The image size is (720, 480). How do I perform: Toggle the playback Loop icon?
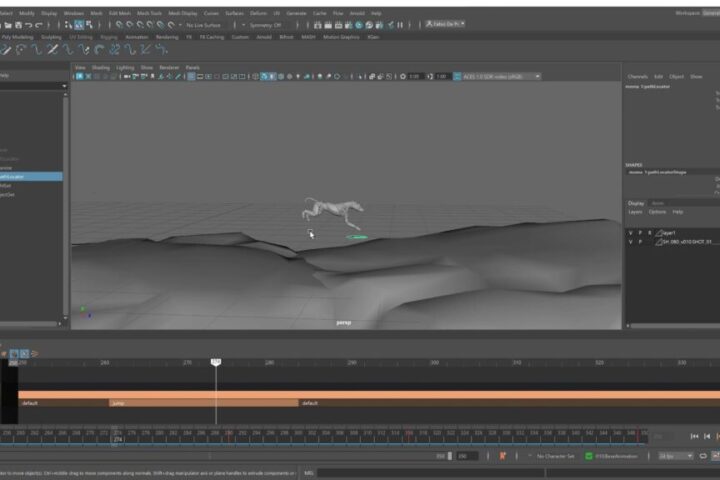[703, 456]
